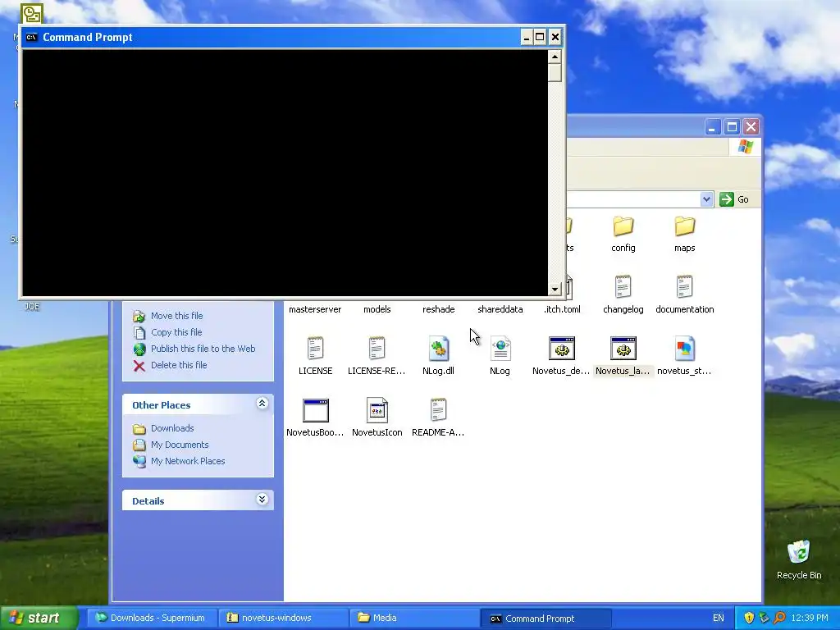Go to Downloads in Other Places
Viewport: 840px width, 630px height.
click(172, 428)
